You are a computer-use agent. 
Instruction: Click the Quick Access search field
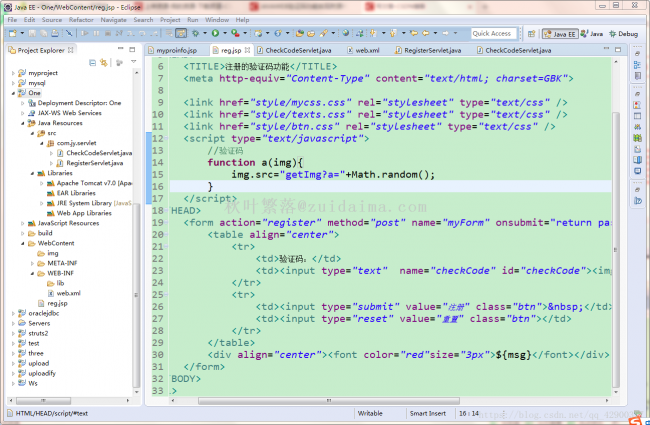[493, 33]
